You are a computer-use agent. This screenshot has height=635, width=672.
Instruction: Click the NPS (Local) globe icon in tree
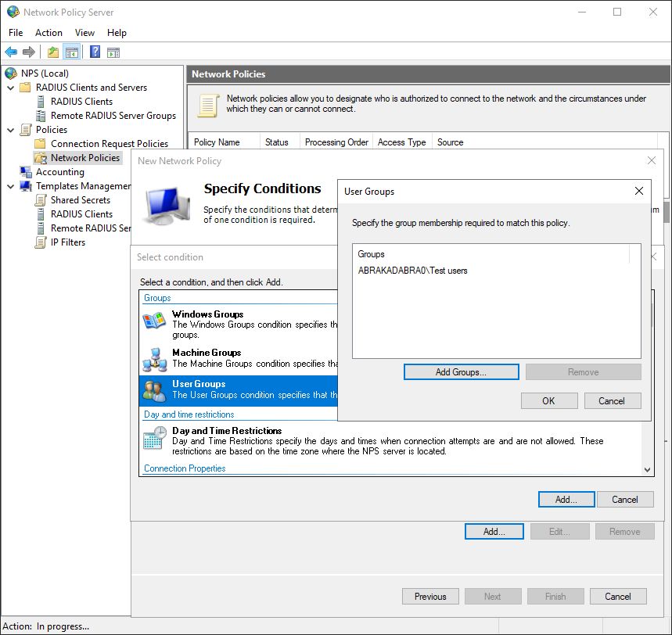tap(11, 74)
